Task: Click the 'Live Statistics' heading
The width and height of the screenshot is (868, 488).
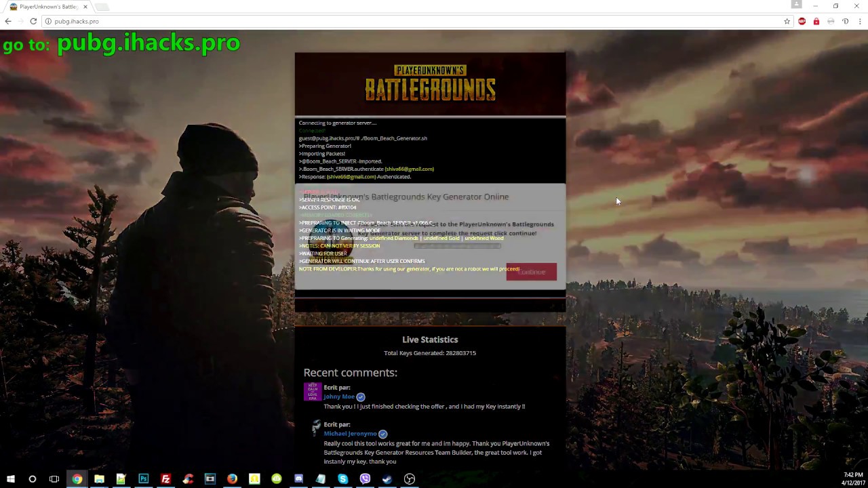Action: [x=430, y=340]
